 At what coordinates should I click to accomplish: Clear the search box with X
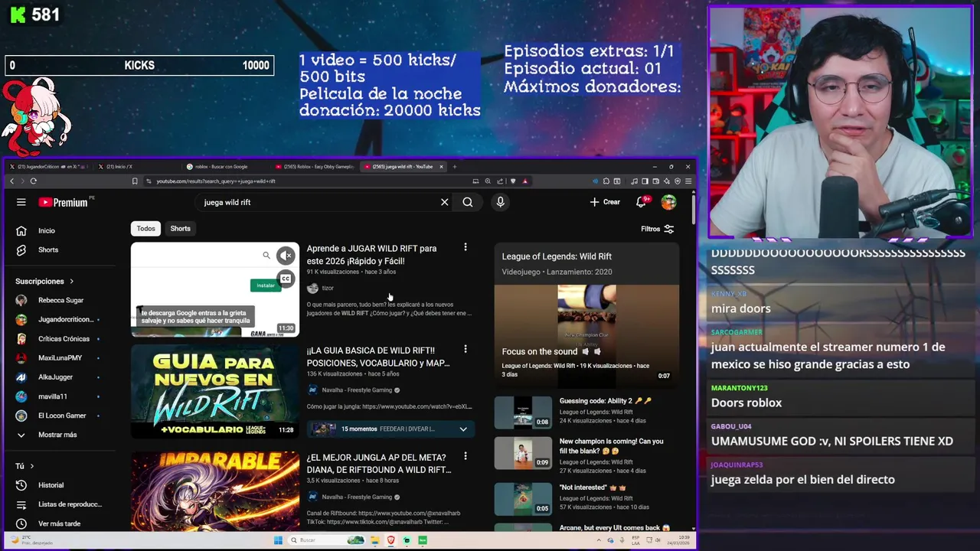pyautogui.click(x=444, y=202)
